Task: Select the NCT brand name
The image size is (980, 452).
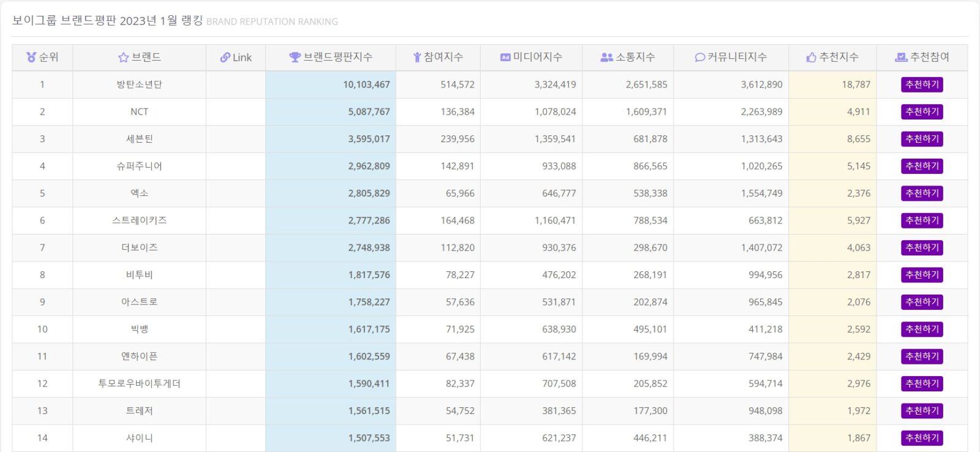Action: 140,111
